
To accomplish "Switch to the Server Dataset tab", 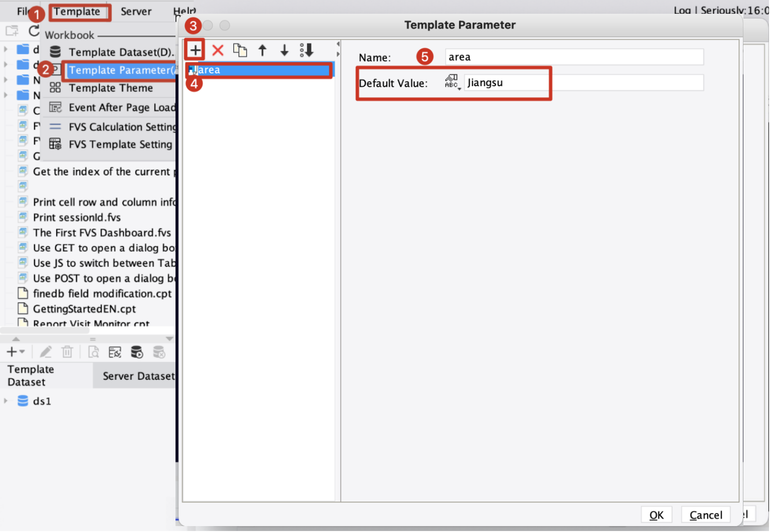I will (x=139, y=375).
